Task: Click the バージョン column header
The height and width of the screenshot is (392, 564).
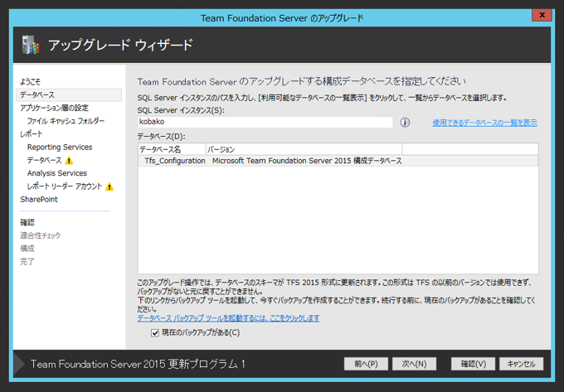Action: (304, 149)
